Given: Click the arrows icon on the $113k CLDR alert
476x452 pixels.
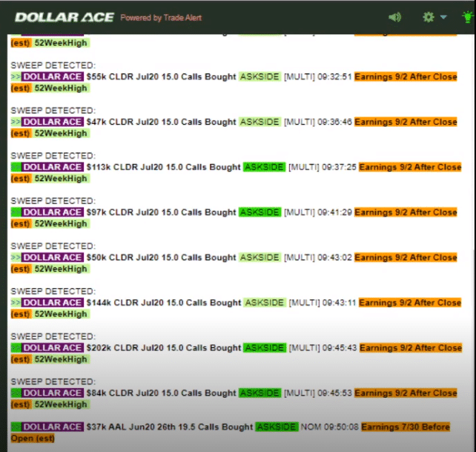Looking at the screenshot, I should (x=16, y=167).
